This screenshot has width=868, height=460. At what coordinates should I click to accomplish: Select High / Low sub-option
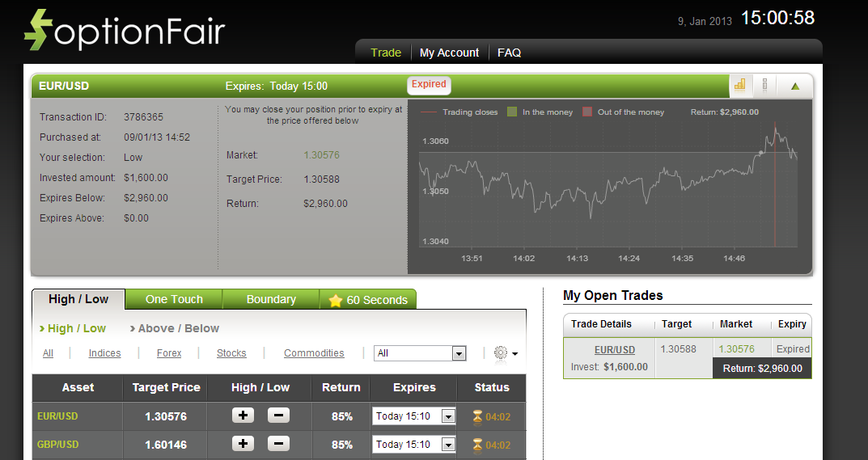(x=73, y=328)
